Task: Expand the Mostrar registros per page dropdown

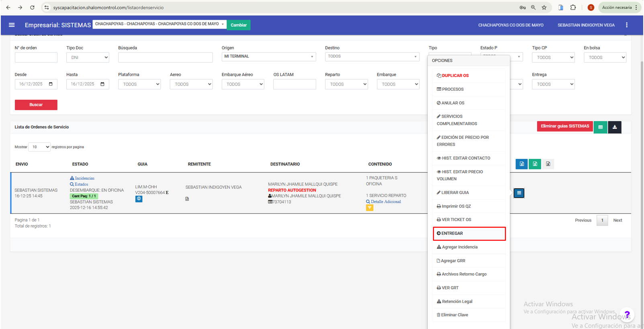Action: click(x=39, y=147)
